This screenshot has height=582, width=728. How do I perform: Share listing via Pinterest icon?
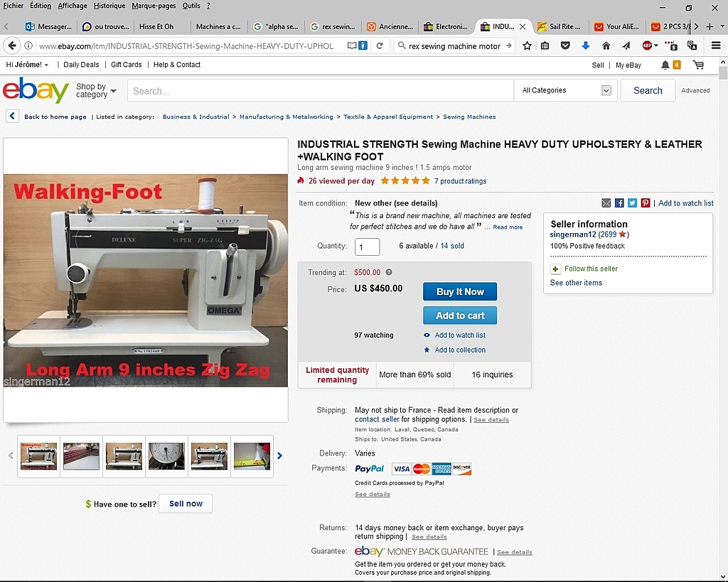click(646, 203)
